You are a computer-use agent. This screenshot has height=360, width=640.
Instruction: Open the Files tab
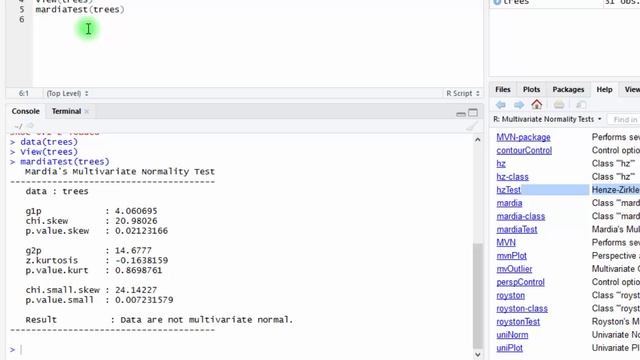pyautogui.click(x=502, y=89)
